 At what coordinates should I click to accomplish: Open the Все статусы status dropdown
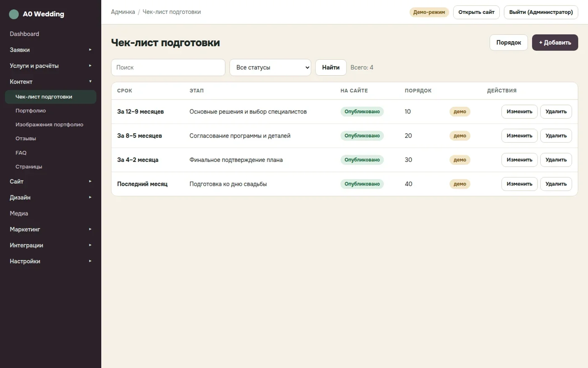270,67
